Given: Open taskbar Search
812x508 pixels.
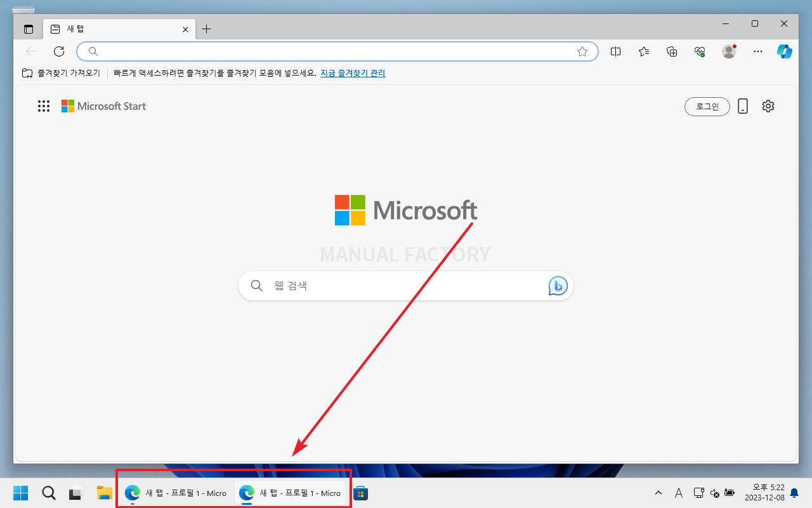Looking at the screenshot, I should [x=49, y=493].
